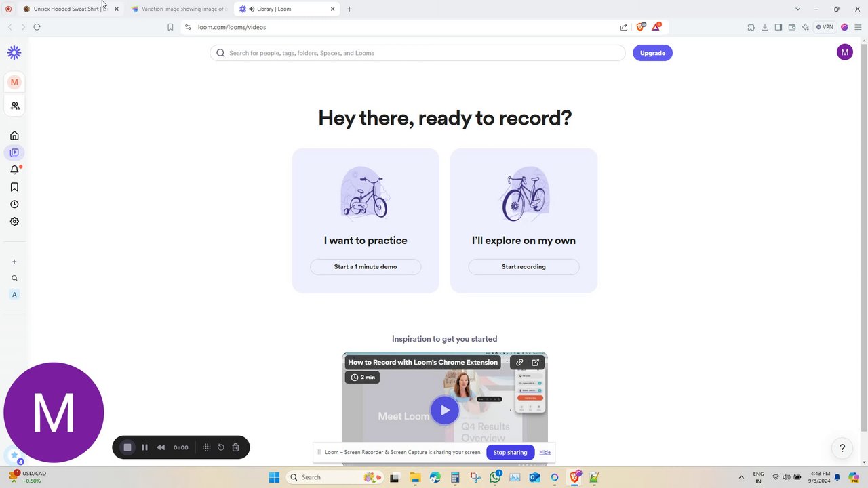Click Stop sharing button

(510, 452)
